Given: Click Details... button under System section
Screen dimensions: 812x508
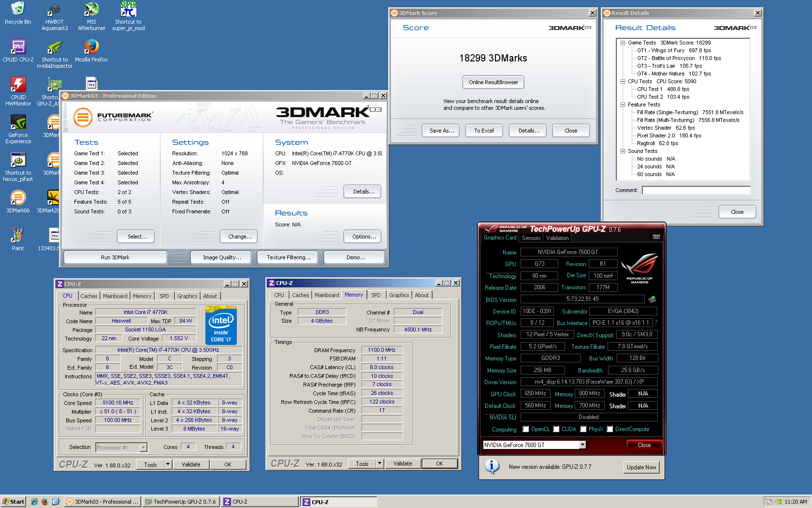Looking at the screenshot, I should point(363,192).
